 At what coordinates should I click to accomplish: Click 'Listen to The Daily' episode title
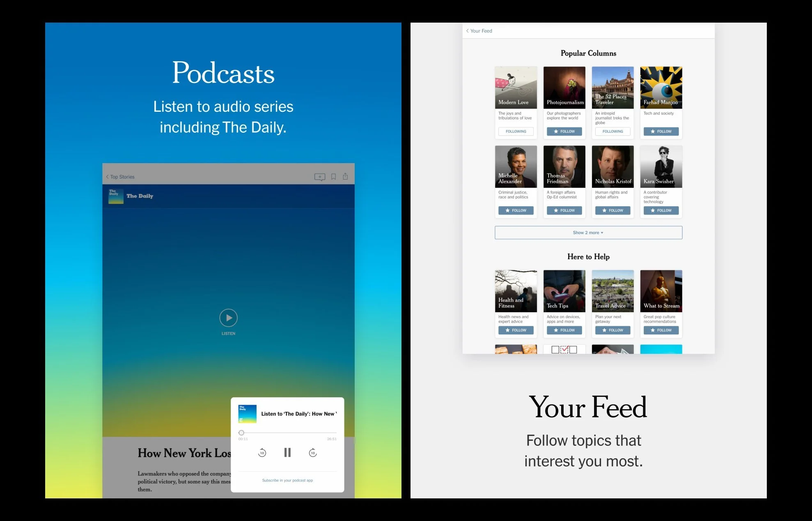pyautogui.click(x=299, y=414)
